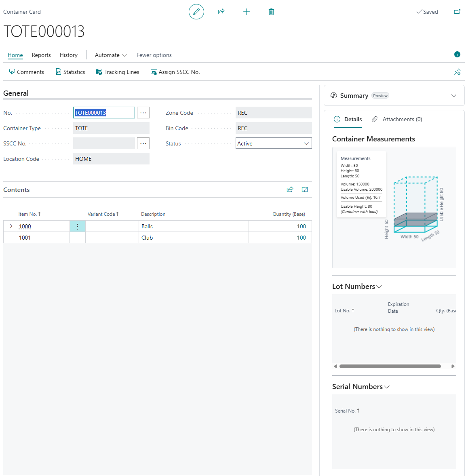Click the No. input field

pyautogui.click(x=104, y=113)
